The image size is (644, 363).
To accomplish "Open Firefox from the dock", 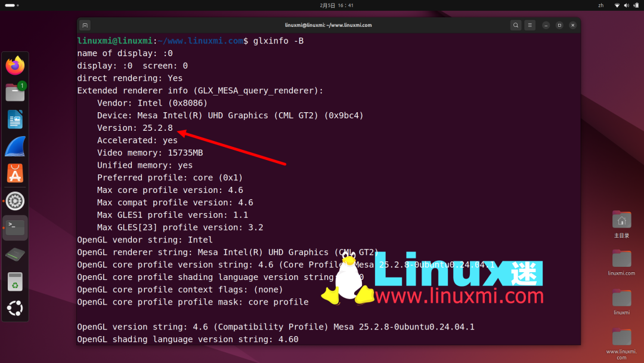I will [15, 66].
